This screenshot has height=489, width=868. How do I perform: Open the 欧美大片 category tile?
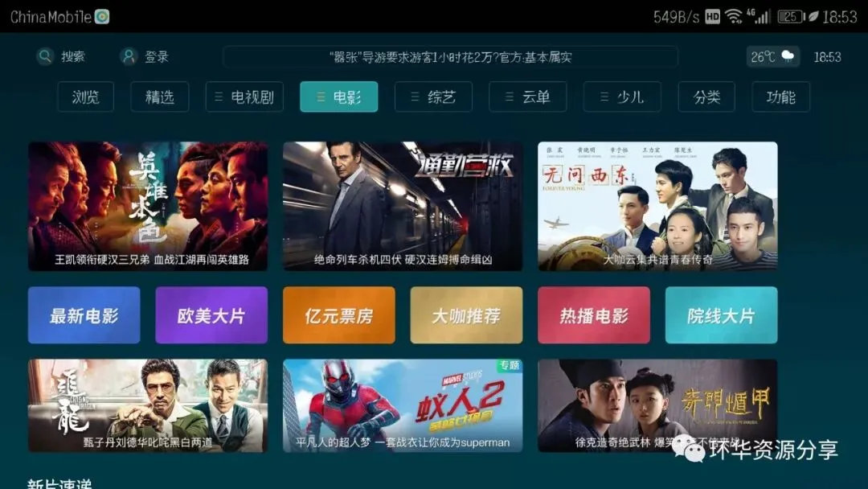[x=211, y=315]
